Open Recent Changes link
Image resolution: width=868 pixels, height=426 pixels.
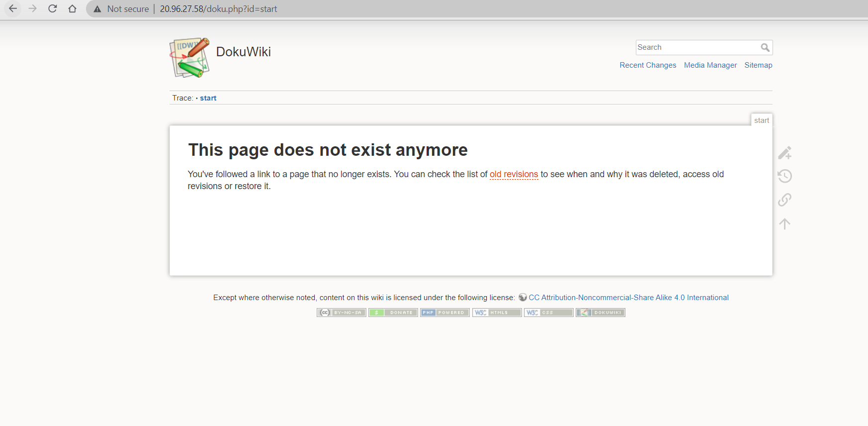pyautogui.click(x=647, y=65)
